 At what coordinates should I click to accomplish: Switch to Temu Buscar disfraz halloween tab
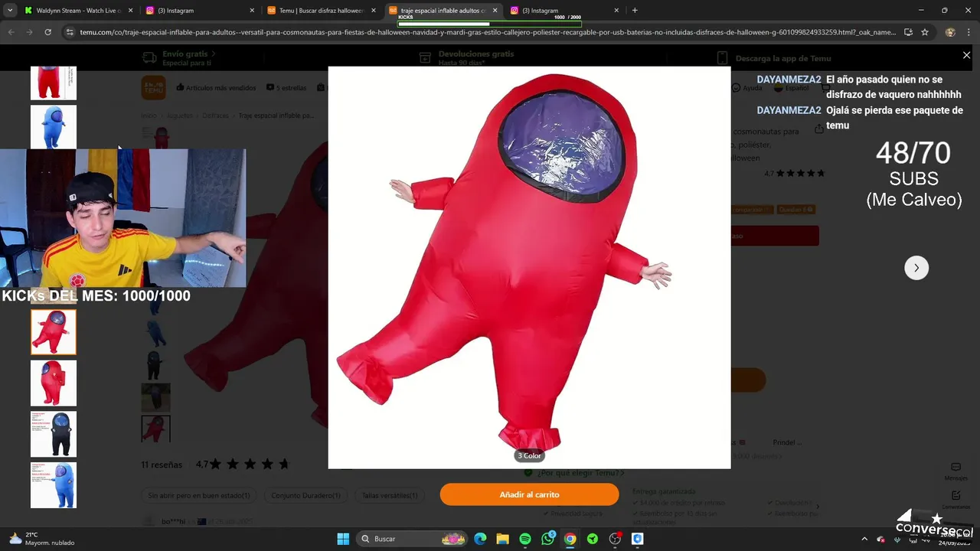(x=320, y=11)
